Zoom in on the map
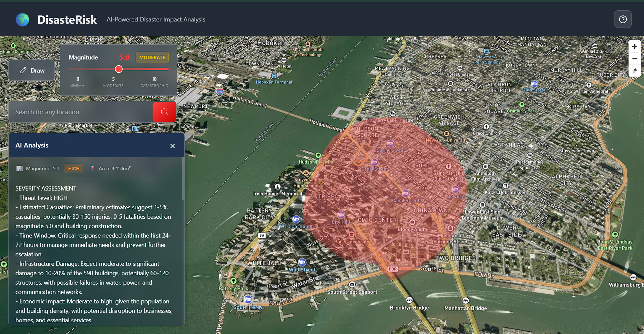The height and width of the screenshot is (334, 644). (634, 47)
